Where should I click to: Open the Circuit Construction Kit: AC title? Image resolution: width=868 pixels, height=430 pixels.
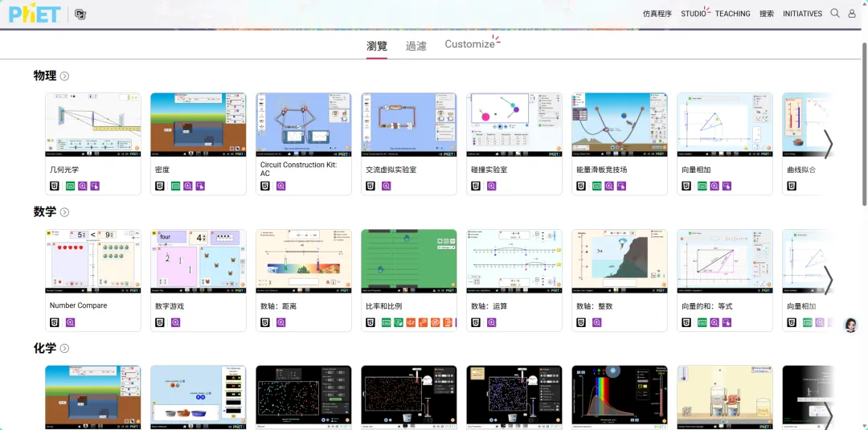pos(298,169)
